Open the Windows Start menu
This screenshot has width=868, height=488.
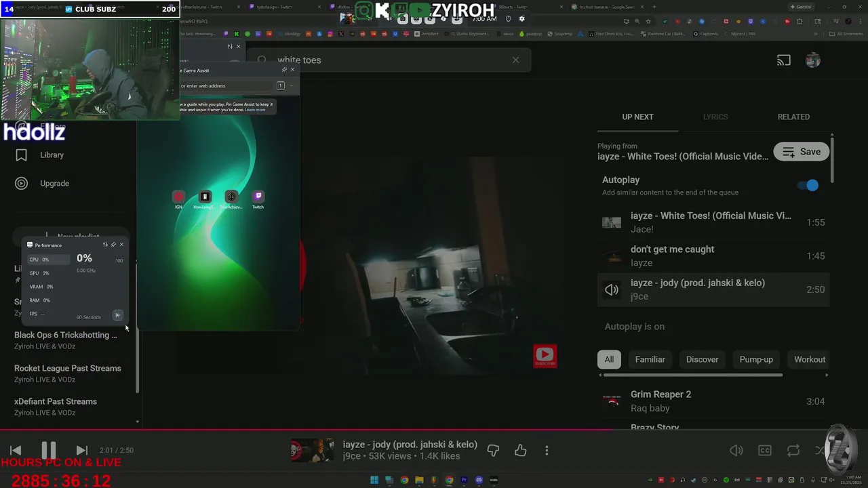click(x=374, y=480)
